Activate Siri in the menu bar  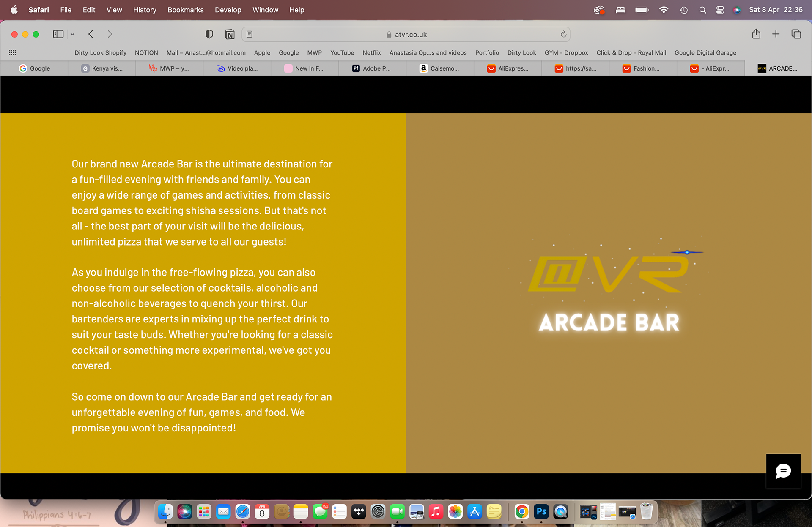tap(737, 10)
